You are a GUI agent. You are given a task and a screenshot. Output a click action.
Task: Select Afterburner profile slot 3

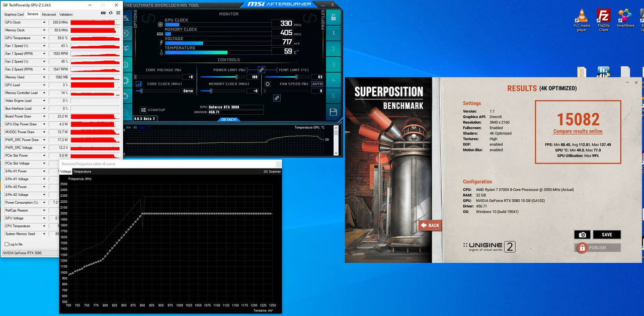pyautogui.click(x=333, y=64)
